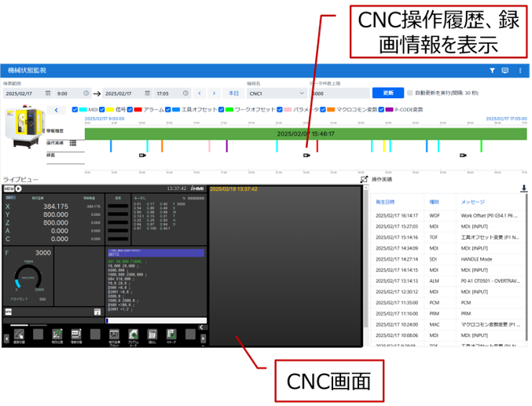Collapse the legend with the left chevron
The width and height of the screenshot is (532, 406).
tap(57, 111)
